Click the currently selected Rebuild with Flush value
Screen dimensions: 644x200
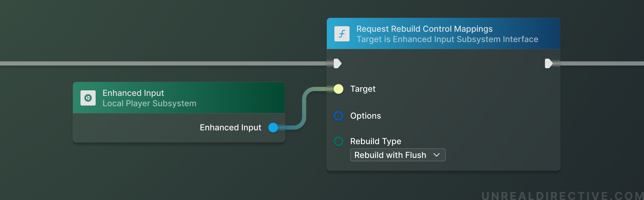click(390, 155)
